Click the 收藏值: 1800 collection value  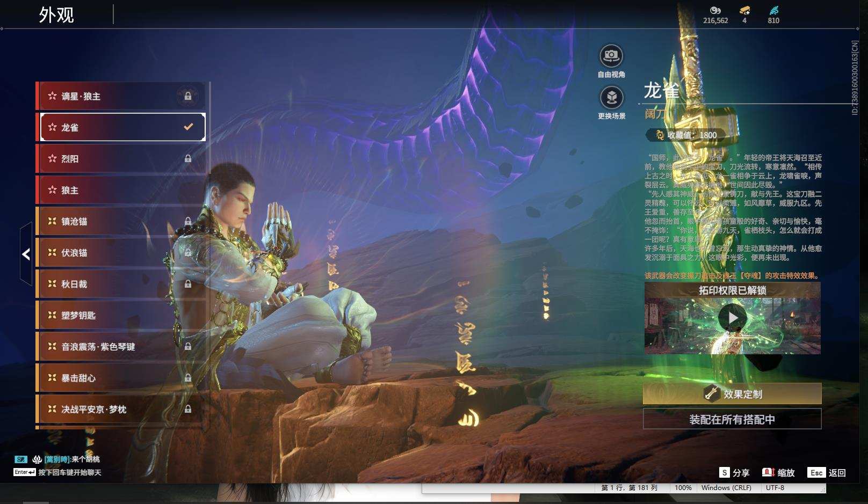coord(687,135)
